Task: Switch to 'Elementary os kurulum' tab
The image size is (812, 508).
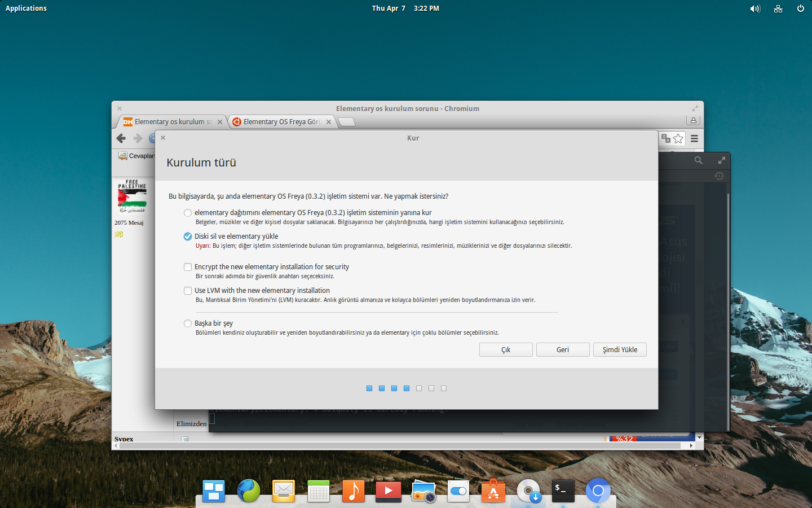Action: click(x=172, y=122)
